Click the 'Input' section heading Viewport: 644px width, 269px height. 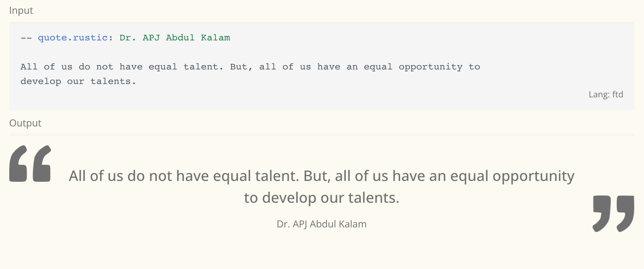(x=21, y=11)
